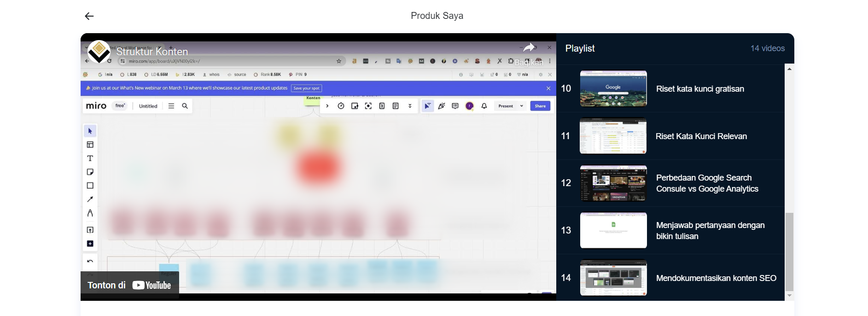
Task: Close the blue webinar banner
Action: click(548, 88)
